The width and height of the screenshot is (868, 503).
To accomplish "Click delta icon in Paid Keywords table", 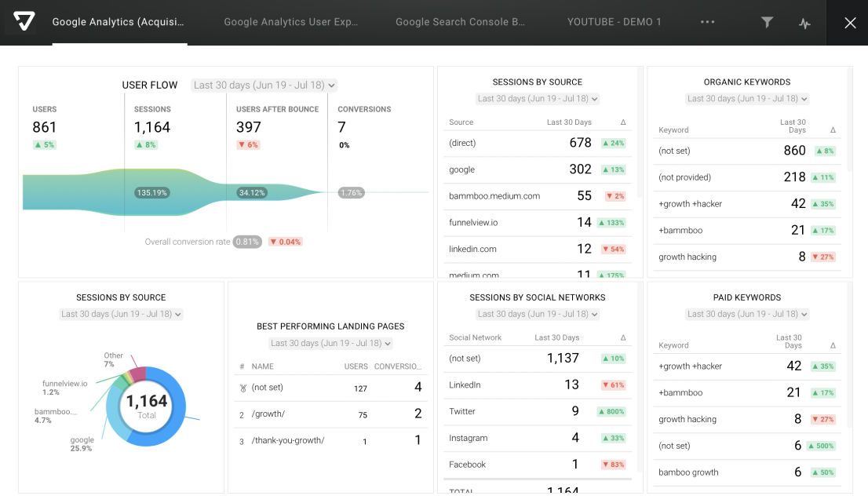I will 833,345.
